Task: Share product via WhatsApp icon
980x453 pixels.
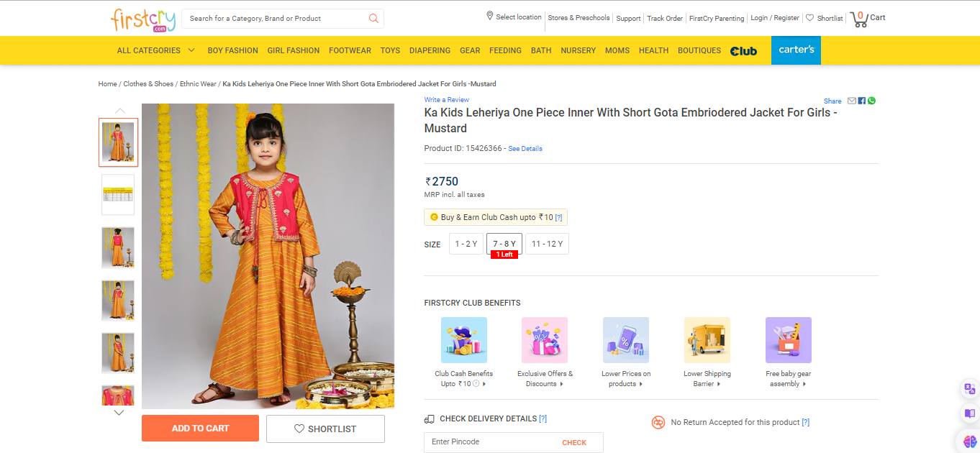Action: click(x=871, y=101)
